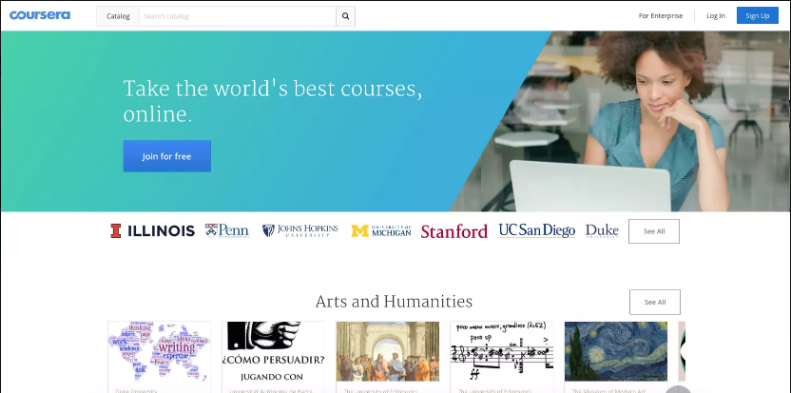
Task: See All partner universities
Action: [x=654, y=231]
